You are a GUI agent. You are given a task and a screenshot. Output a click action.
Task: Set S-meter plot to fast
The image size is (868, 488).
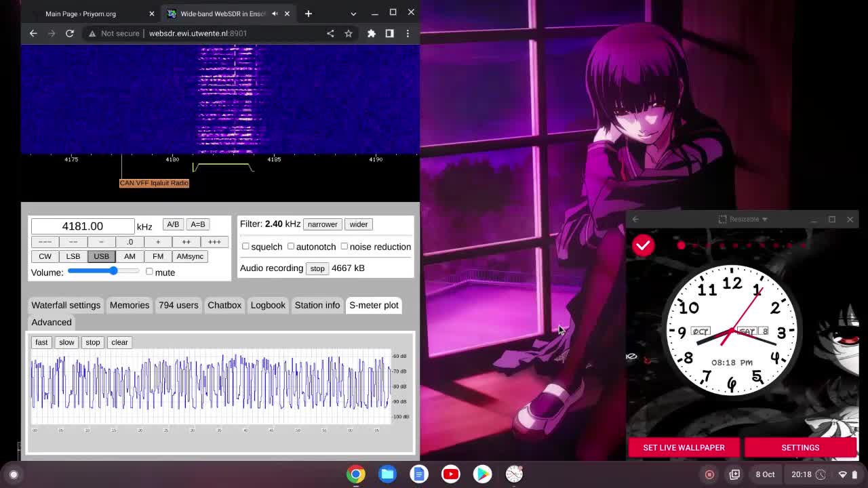click(x=41, y=342)
